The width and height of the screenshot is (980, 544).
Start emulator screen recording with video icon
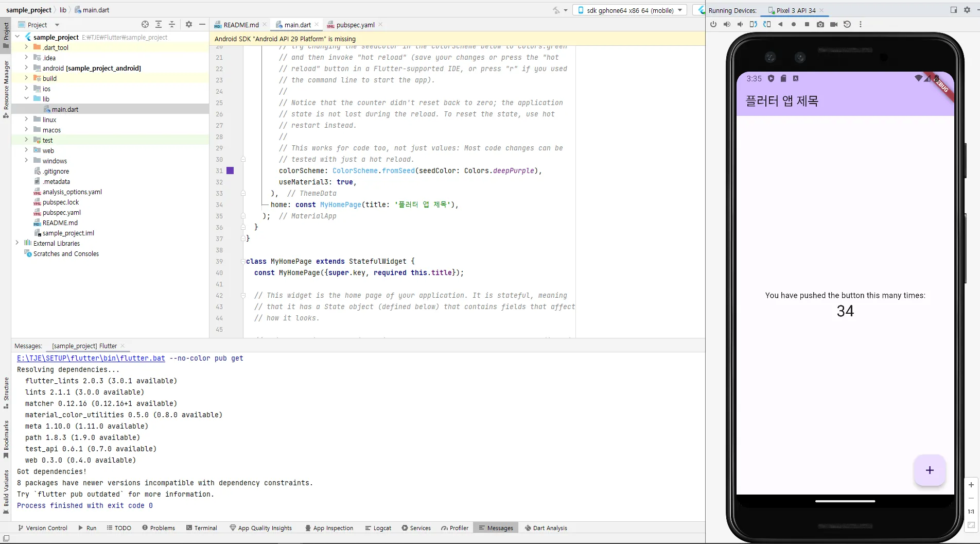click(x=834, y=24)
